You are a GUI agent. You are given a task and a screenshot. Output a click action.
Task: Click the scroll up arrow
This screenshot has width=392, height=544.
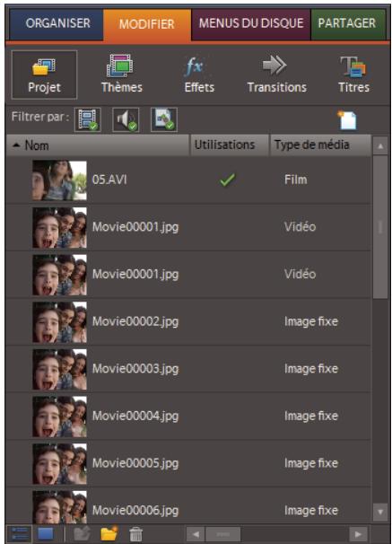tap(380, 145)
